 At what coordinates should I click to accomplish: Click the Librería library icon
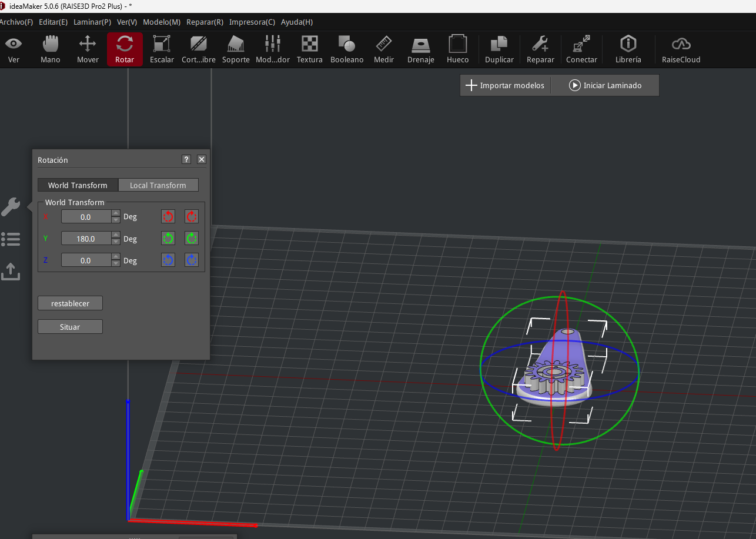pos(628,49)
